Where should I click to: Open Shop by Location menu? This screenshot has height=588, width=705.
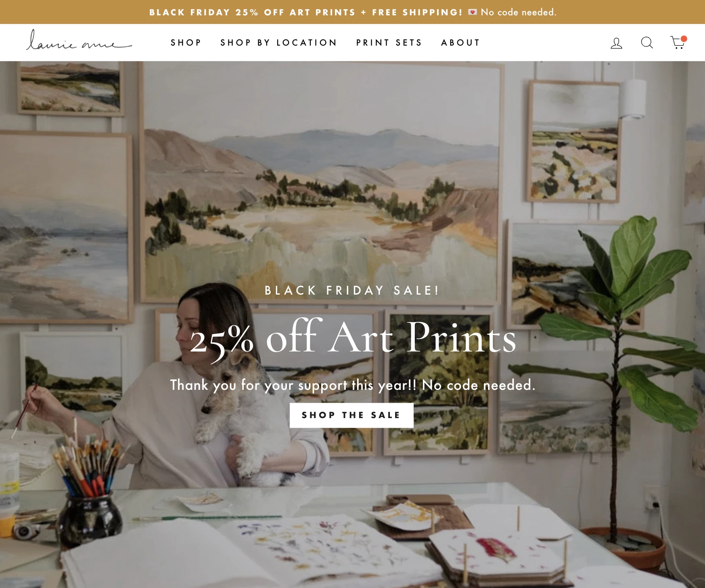coord(278,43)
